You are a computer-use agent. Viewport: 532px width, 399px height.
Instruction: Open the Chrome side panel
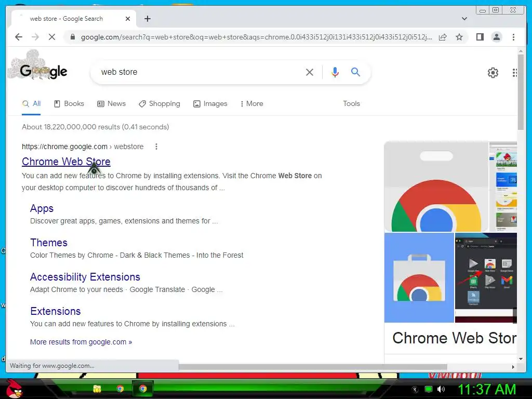click(480, 37)
